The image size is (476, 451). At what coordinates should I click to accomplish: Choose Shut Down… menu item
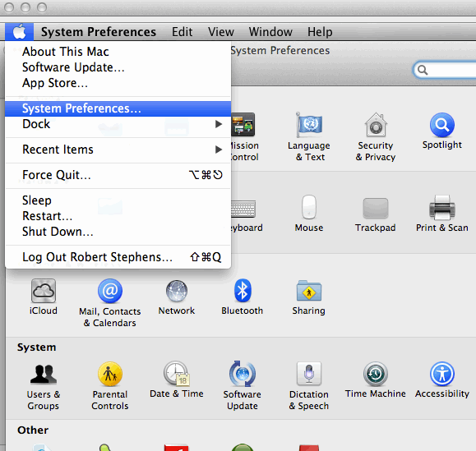[118, 232]
